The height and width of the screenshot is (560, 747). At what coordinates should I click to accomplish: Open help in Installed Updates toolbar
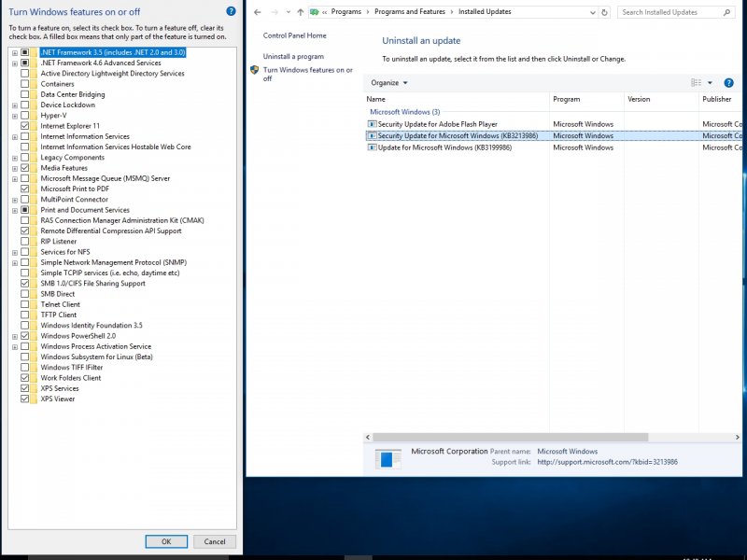coord(728,83)
